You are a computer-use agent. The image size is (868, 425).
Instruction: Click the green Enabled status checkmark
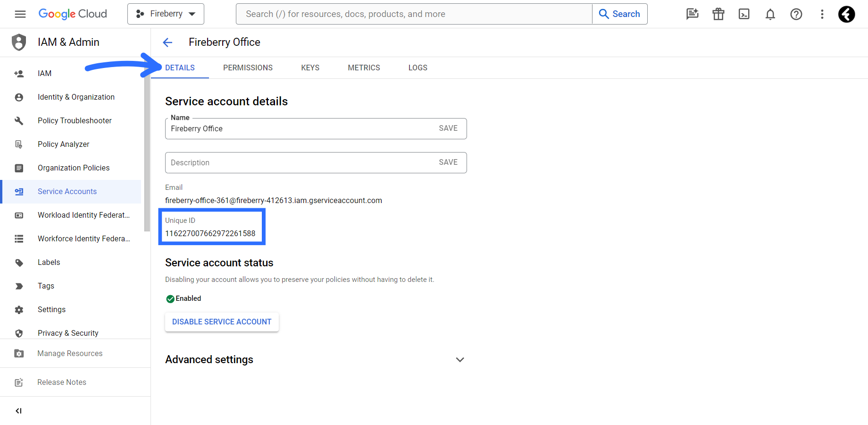[170, 299]
